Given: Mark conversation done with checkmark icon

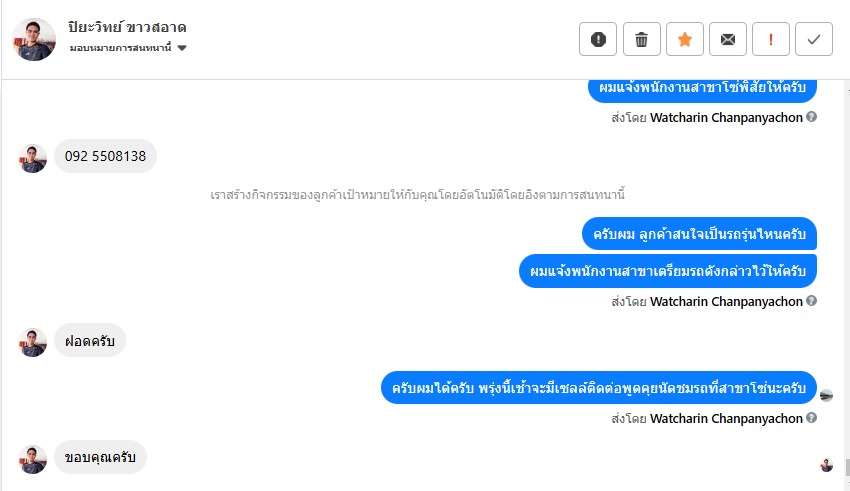Looking at the screenshot, I should click(x=814, y=39).
